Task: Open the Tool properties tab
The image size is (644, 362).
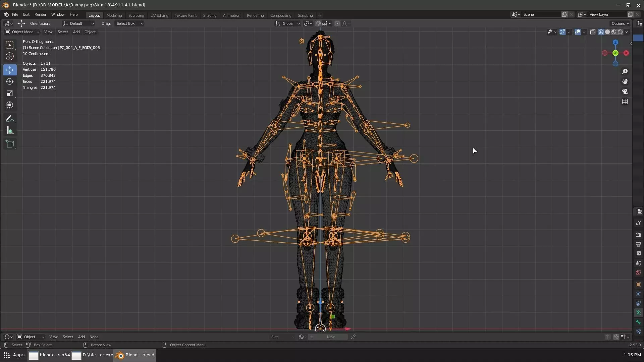Action: [x=638, y=223]
